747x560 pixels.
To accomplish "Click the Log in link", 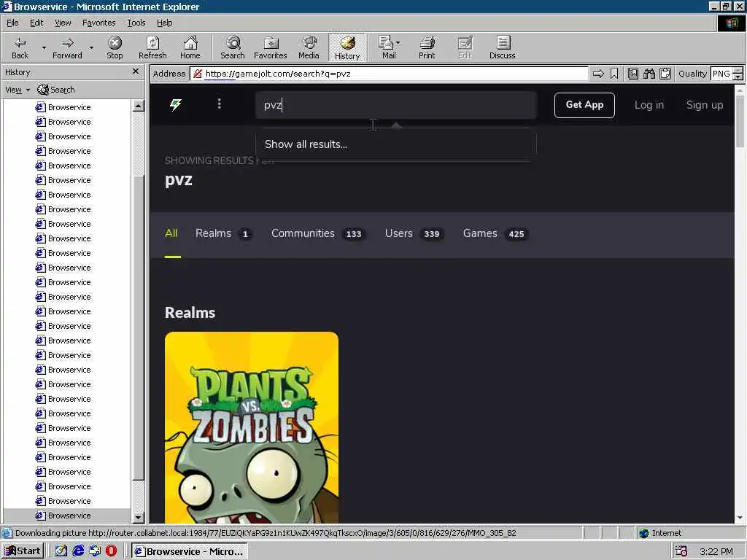I will tap(649, 105).
